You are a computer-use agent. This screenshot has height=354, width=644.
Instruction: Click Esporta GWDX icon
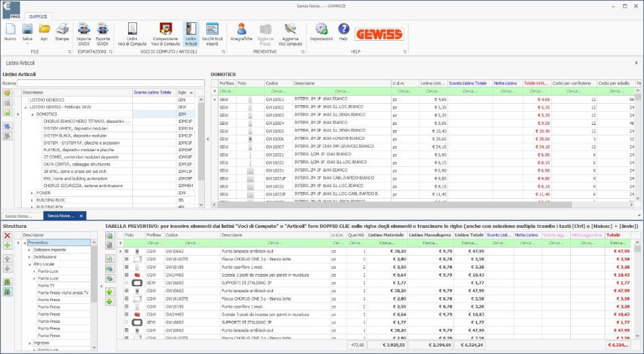pos(102,29)
